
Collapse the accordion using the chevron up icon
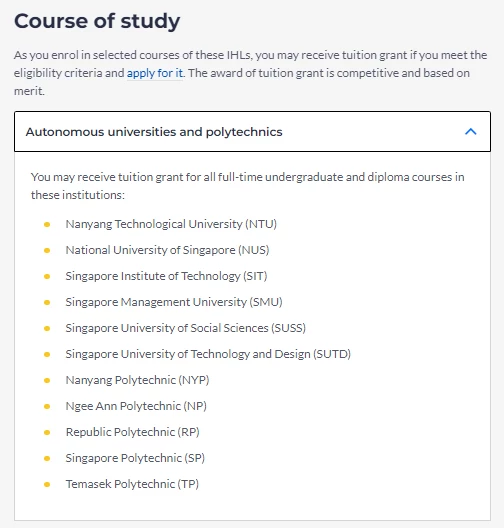tap(471, 132)
